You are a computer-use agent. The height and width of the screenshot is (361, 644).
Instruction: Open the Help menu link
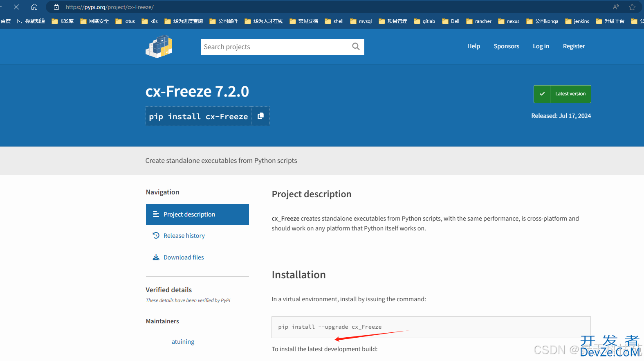click(473, 46)
